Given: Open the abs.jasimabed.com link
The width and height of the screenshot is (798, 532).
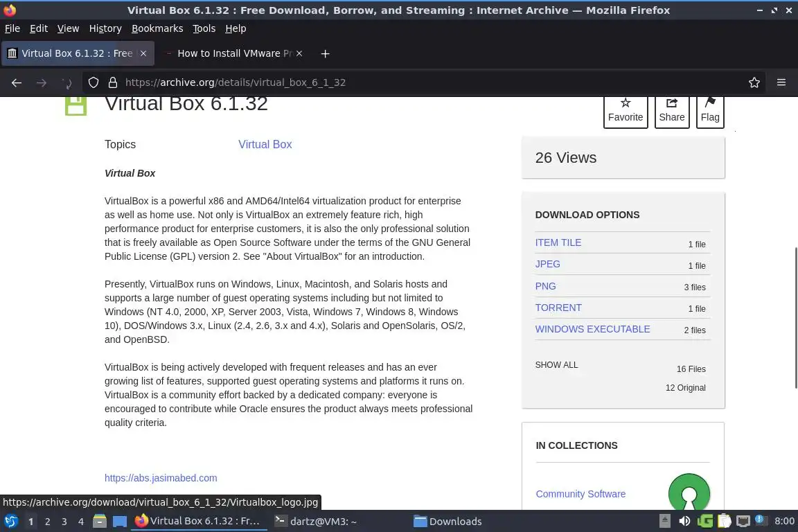Looking at the screenshot, I should coord(161,478).
